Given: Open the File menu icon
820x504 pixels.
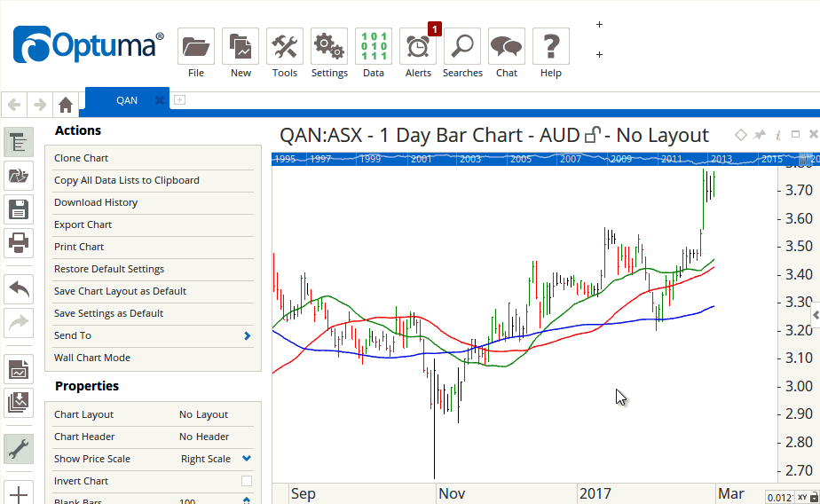Looking at the screenshot, I should click(x=196, y=46).
